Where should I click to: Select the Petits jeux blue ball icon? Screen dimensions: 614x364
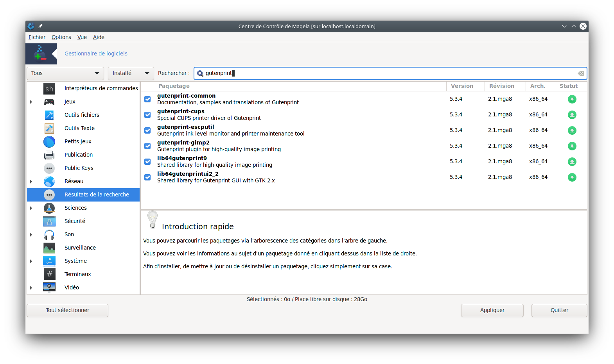49,142
